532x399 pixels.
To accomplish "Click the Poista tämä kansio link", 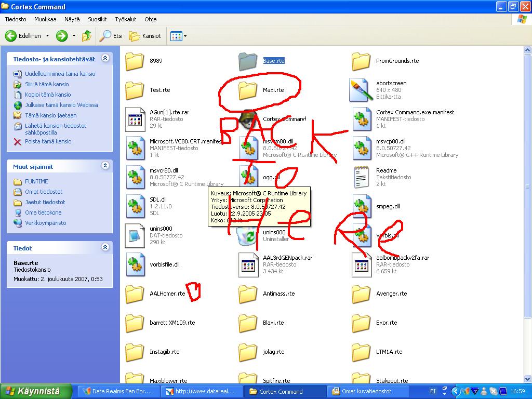I will (x=48, y=141).
